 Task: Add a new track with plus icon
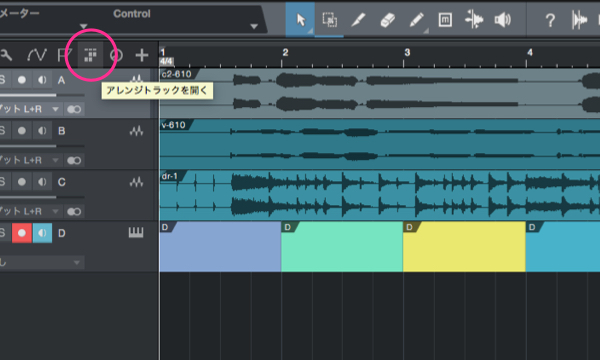142,55
